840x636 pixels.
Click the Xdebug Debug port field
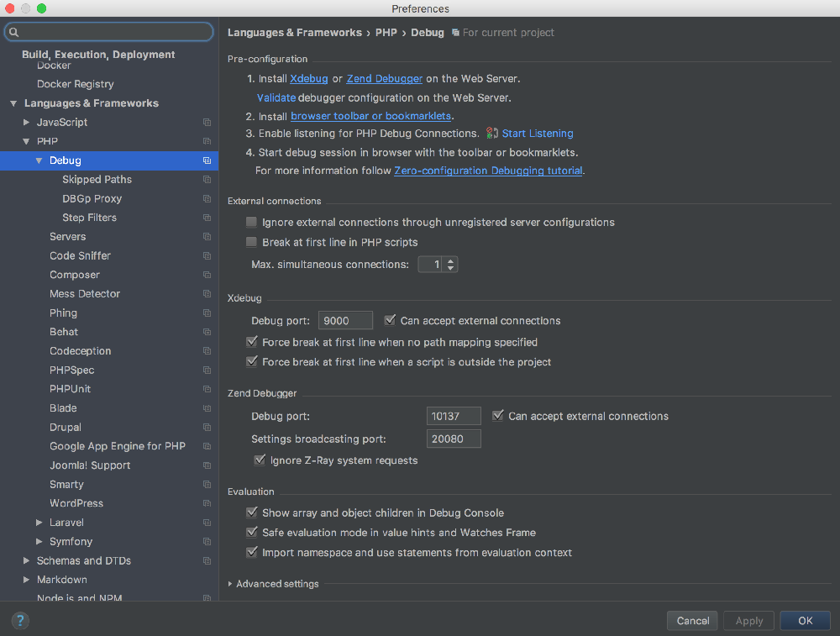[x=345, y=320]
